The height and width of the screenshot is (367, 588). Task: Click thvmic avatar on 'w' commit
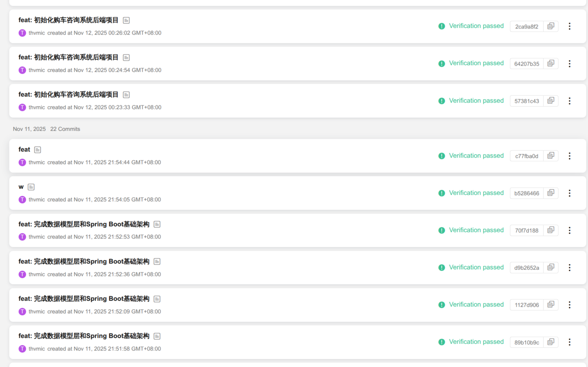click(22, 200)
